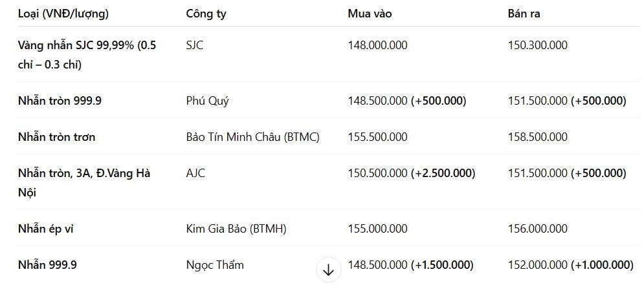Click the scroll-down arrow button
Image resolution: width=644 pixels, height=285 pixels.
[328, 269]
